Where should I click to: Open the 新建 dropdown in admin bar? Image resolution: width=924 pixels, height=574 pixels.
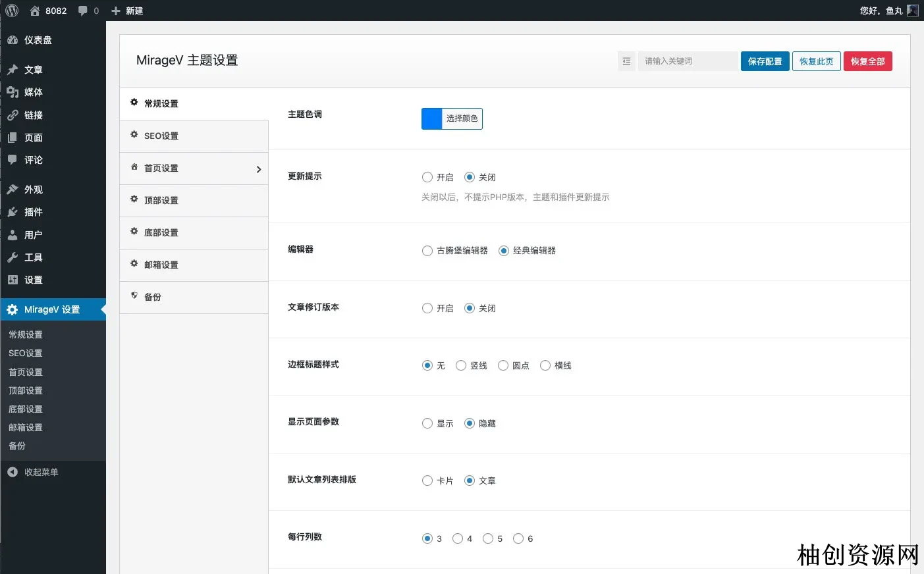tap(127, 11)
